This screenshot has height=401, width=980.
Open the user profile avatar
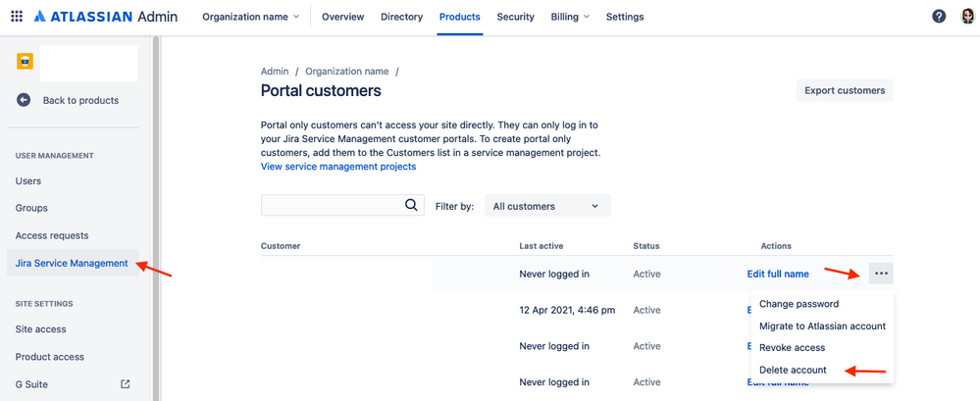(967, 17)
